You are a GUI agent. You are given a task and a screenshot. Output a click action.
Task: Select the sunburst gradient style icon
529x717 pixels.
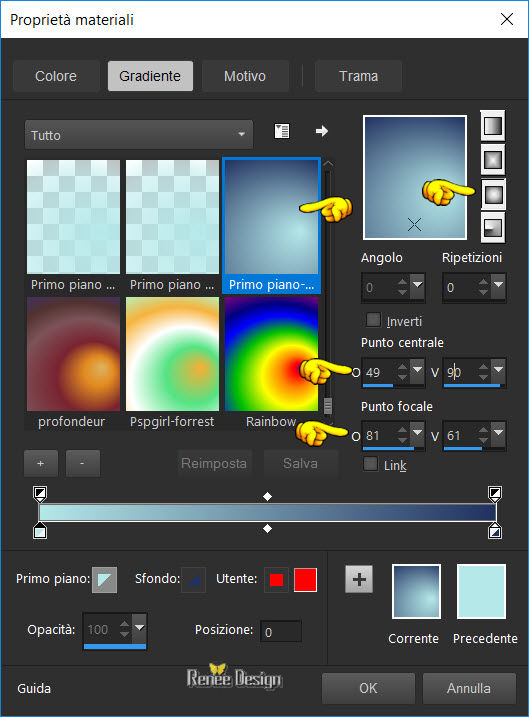point(493,193)
